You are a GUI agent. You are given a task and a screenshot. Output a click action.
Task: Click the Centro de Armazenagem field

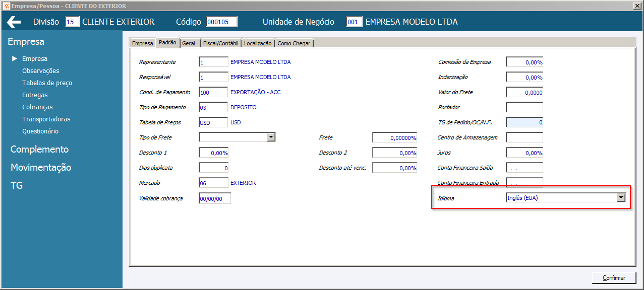pos(524,137)
